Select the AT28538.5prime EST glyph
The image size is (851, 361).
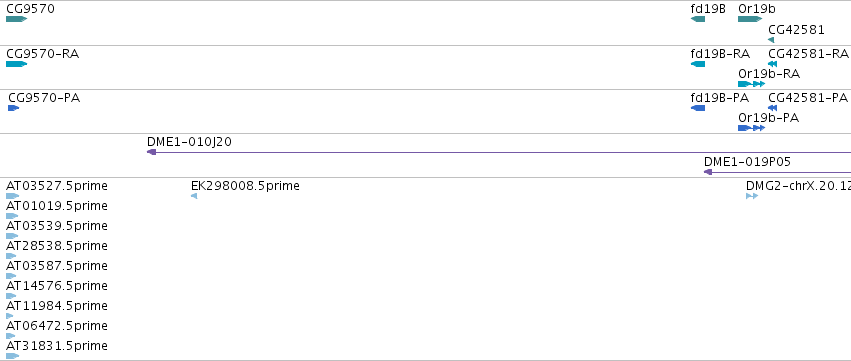[11, 256]
